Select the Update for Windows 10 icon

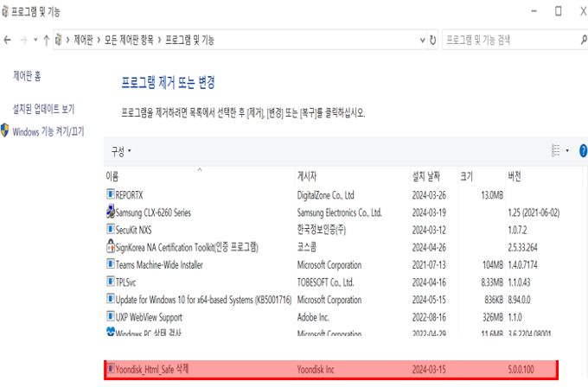pyautogui.click(x=111, y=298)
